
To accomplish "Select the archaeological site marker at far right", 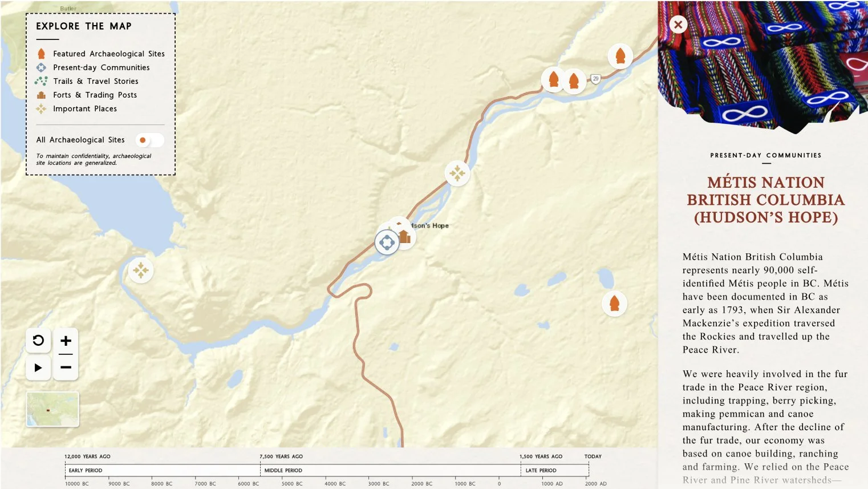I will click(614, 303).
